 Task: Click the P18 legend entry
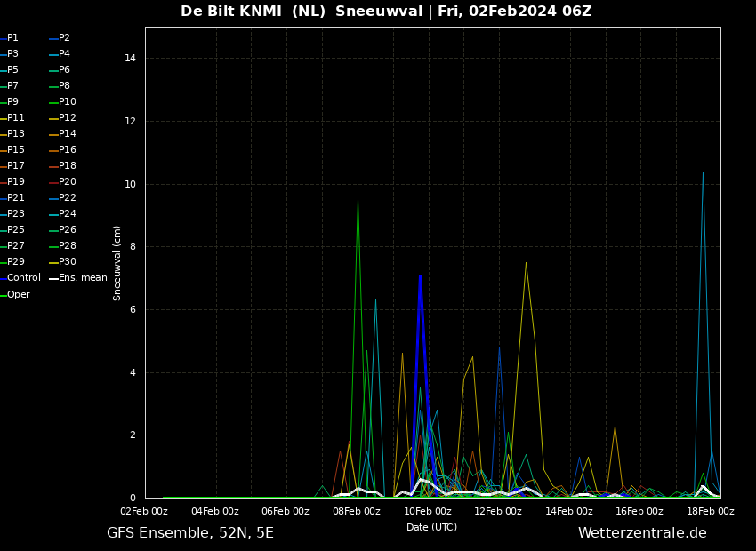click(68, 166)
